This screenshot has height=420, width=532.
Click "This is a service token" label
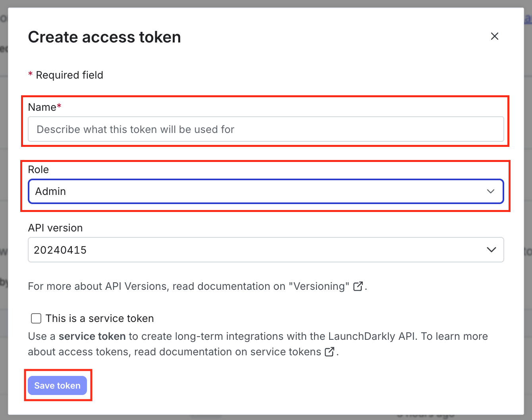pos(100,318)
